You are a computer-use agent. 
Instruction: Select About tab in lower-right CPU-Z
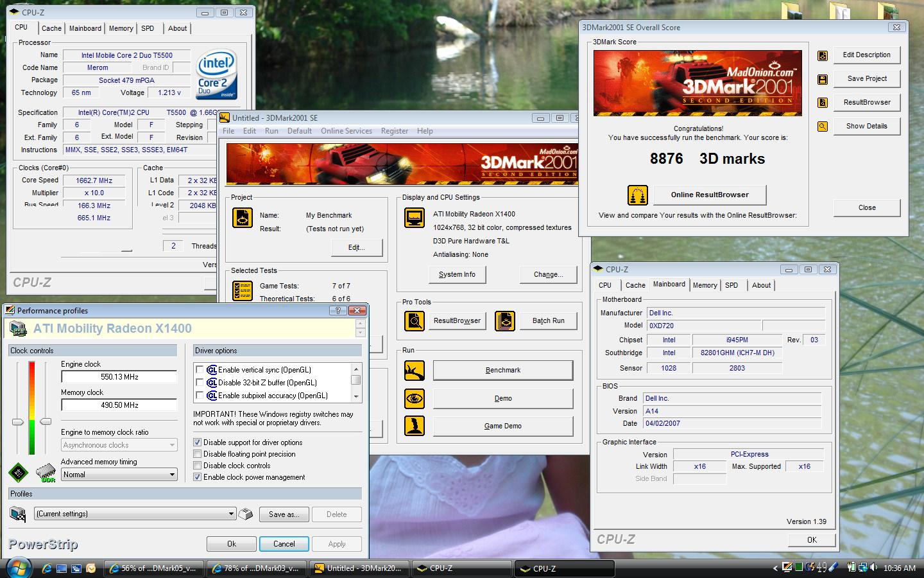(761, 285)
